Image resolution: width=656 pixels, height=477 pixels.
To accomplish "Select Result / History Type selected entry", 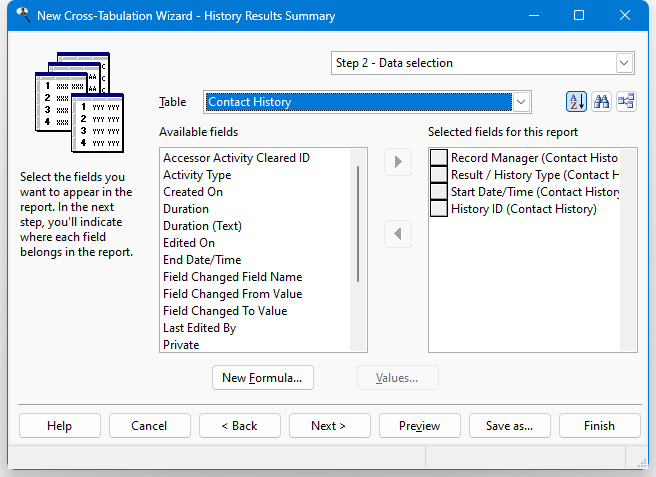I will tap(534, 175).
